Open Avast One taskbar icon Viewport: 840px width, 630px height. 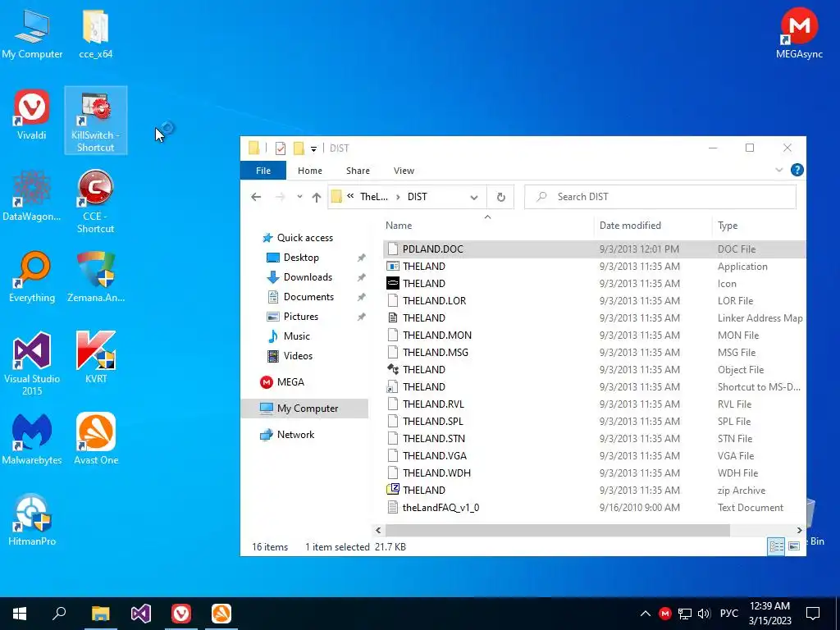click(221, 614)
